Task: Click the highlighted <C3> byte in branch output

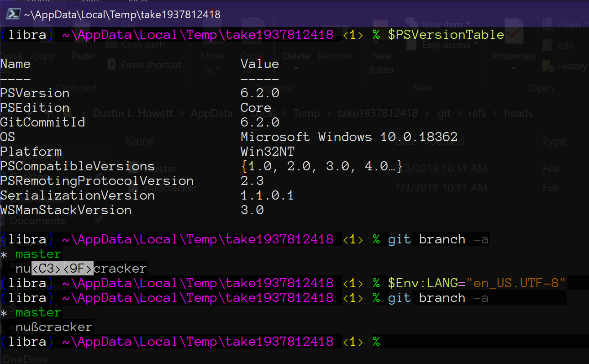Action: pyautogui.click(x=47, y=269)
